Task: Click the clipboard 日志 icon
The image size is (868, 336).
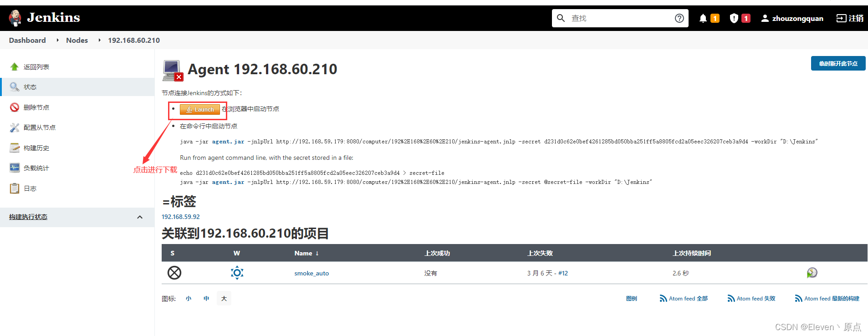Action: [x=15, y=188]
